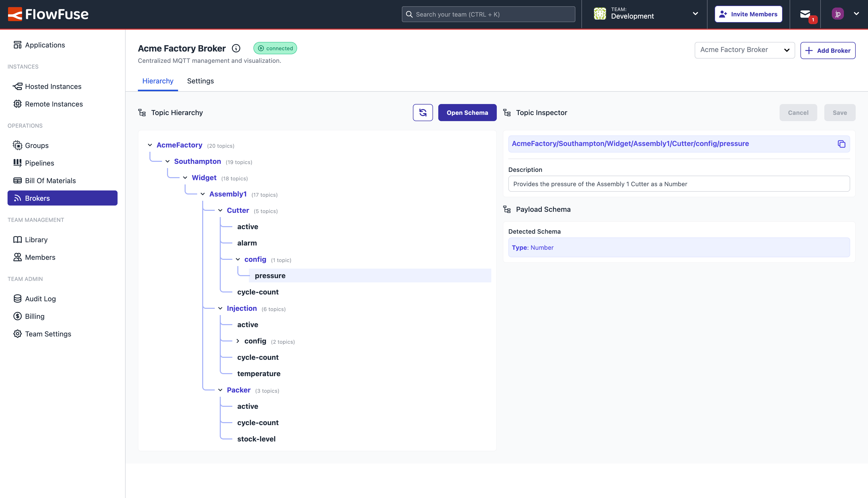Image resolution: width=868 pixels, height=498 pixels.
Task: Click inside the team search field
Action: pyautogui.click(x=488, y=14)
